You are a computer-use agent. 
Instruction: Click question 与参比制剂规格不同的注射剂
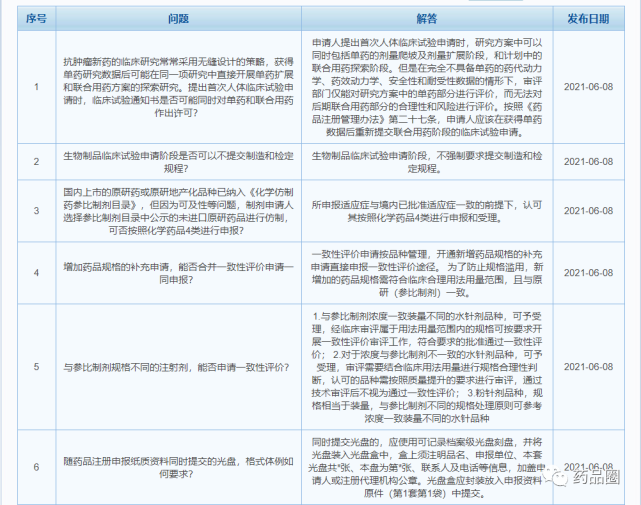pos(176,367)
